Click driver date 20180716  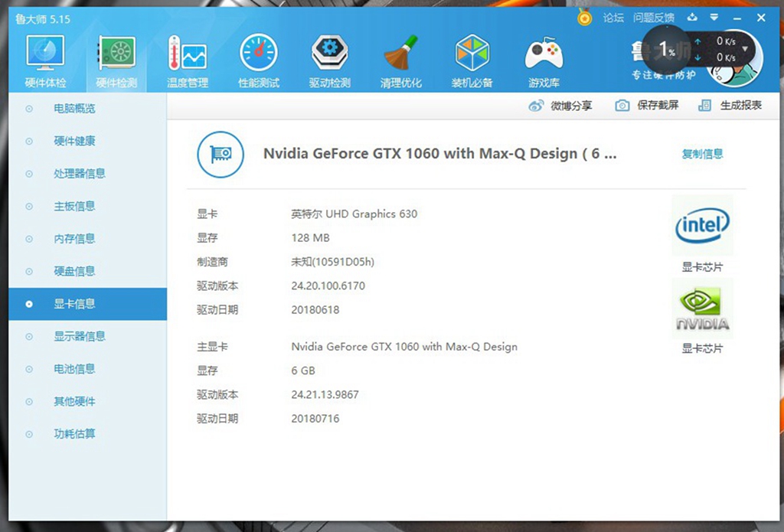pos(315,419)
